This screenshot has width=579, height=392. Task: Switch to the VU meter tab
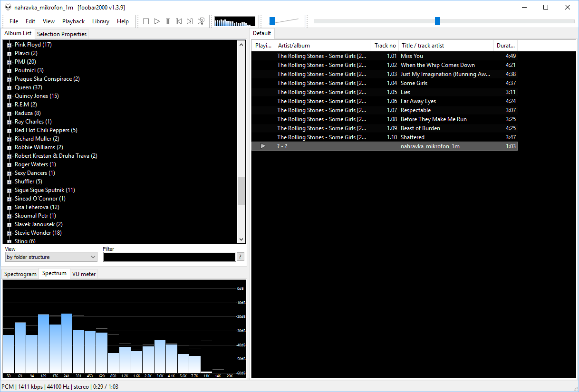pos(84,274)
